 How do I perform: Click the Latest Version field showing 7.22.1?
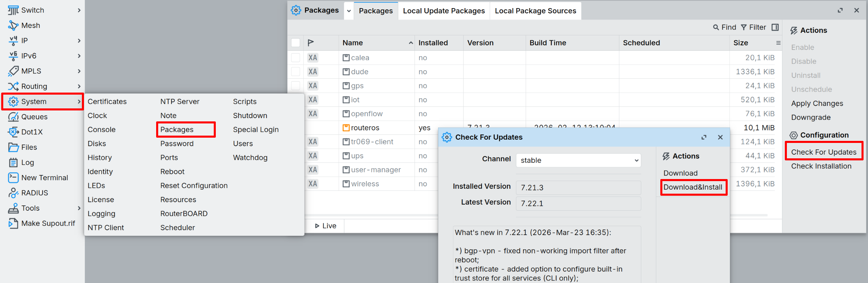click(x=578, y=203)
